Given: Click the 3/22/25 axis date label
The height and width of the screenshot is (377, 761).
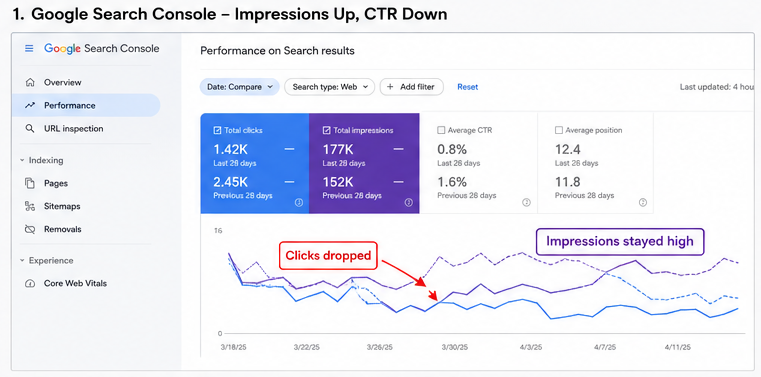Looking at the screenshot, I should (x=306, y=347).
